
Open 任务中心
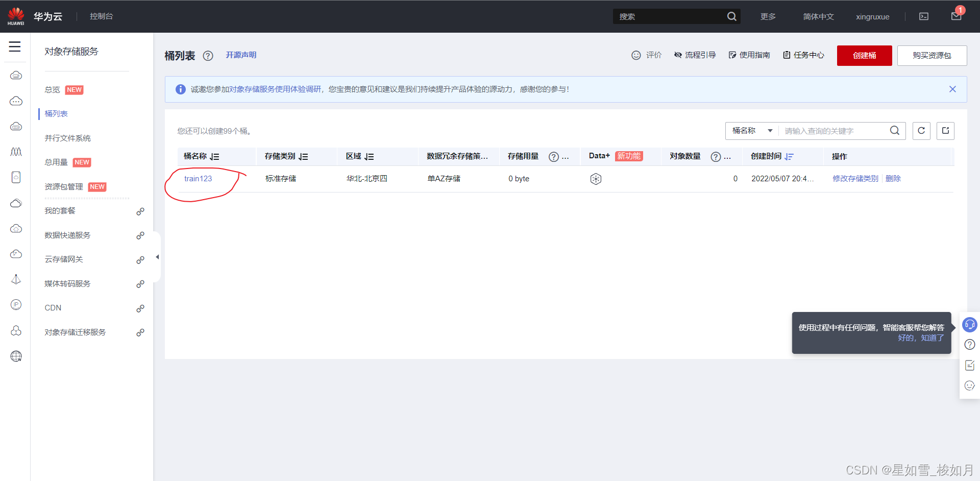tap(804, 55)
